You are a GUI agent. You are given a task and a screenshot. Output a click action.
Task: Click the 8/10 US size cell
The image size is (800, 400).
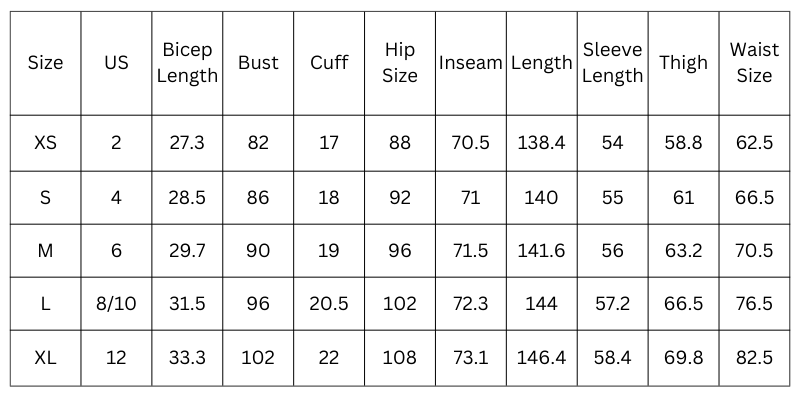[x=116, y=304]
